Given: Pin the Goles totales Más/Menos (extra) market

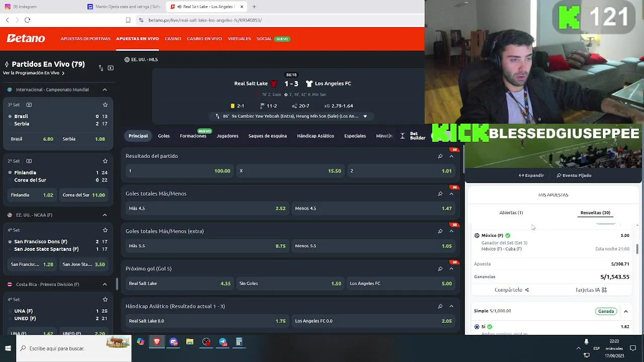Looking at the screenshot, I should tap(440, 231).
